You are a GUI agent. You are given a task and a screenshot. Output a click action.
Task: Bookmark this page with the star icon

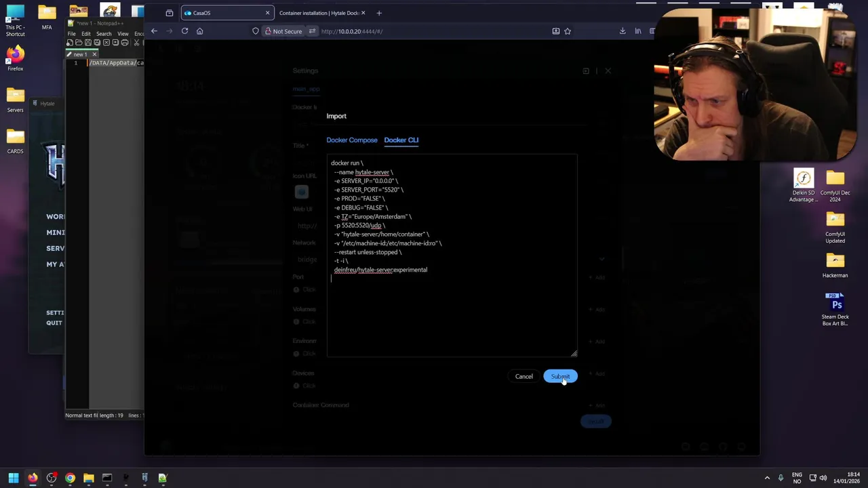568,31
